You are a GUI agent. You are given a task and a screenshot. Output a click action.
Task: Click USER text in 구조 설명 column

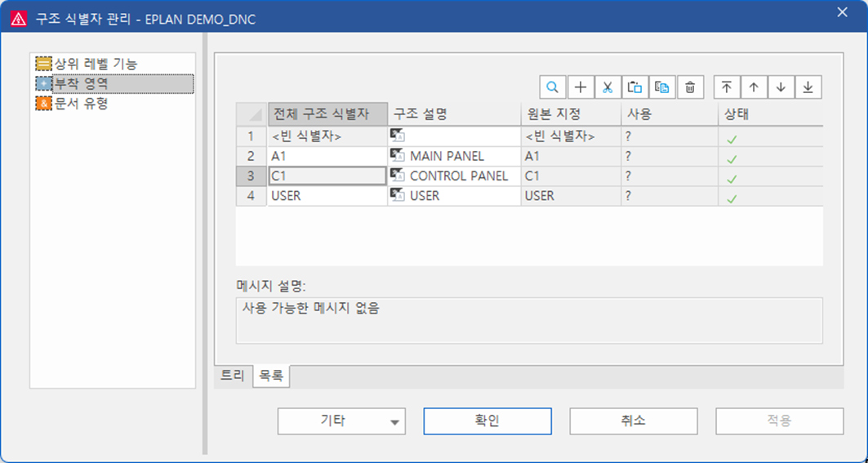click(x=425, y=196)
